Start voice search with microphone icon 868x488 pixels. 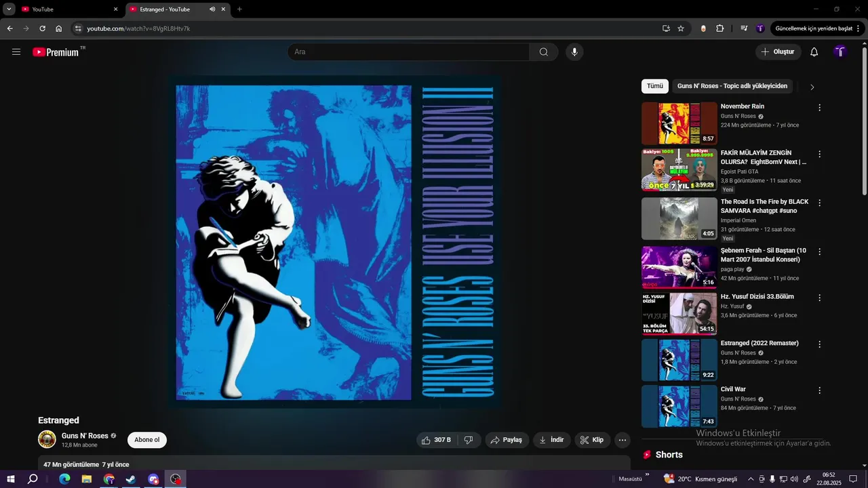point(574,52)
